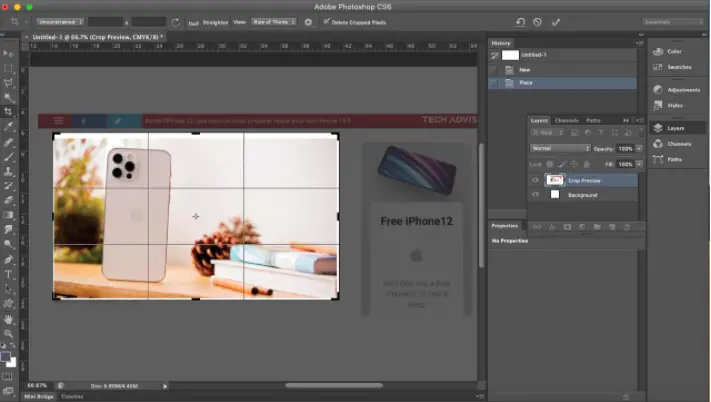Screen dimensions: 711x402
Task: Select the Brush tool
Action: (x=8, y=157)
